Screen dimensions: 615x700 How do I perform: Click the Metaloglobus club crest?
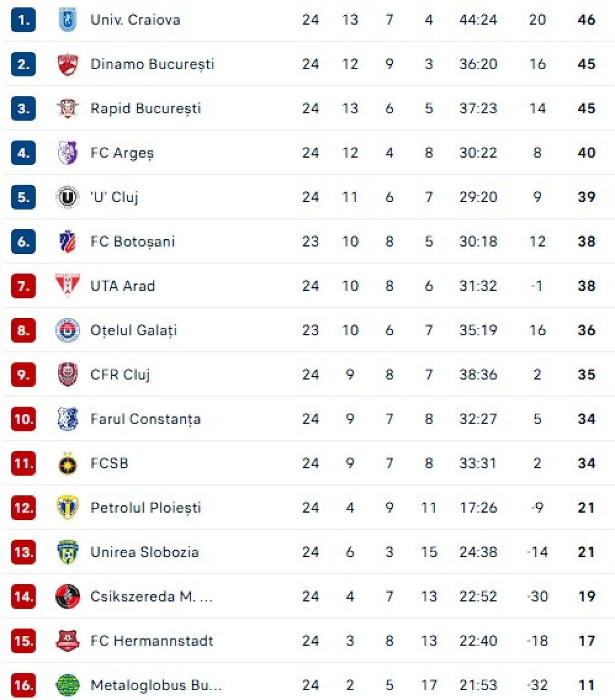[67, 685]
